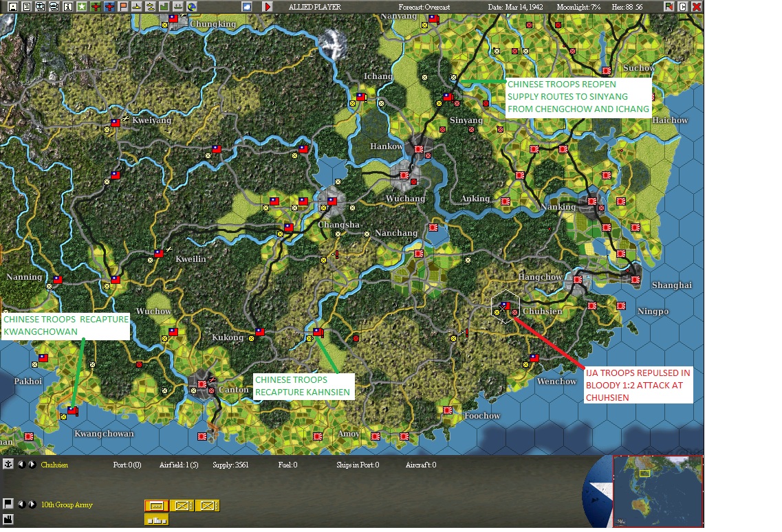This screenshot has height=532, width=782.
Task: Open the information 'i' icon
Action: 68,6
